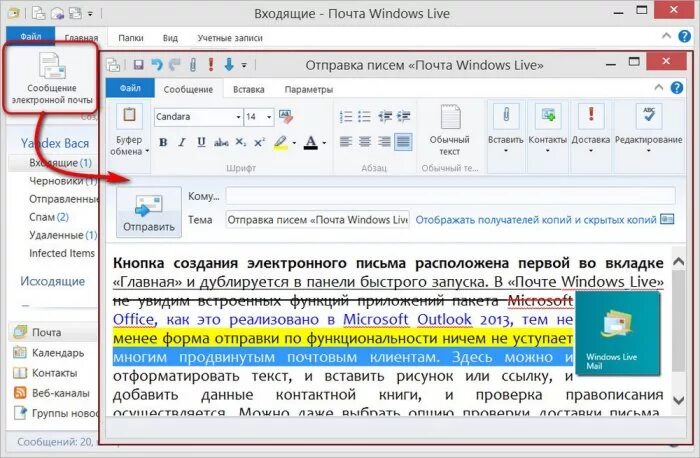Click Отображать получателей копий и скрытых копий link

[x=536, y=220]
